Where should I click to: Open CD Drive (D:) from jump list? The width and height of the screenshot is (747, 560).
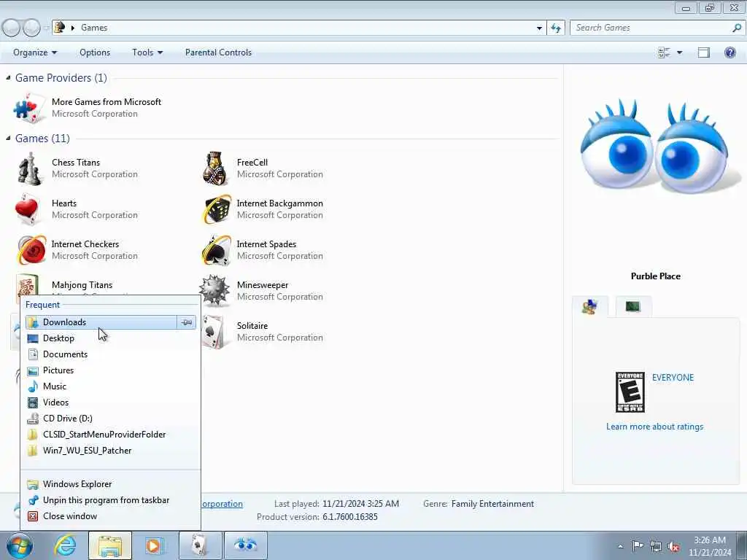[x=111, y=418]
